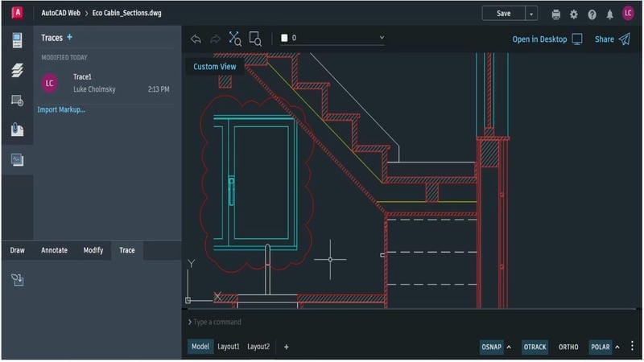
Task: Open the Trace1 entry in the list
Action: pyautogui.click(x=105, y=83)
